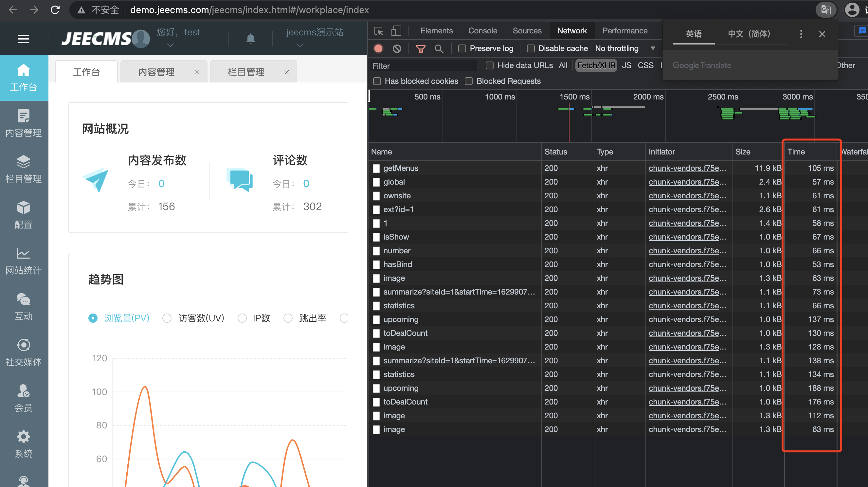The image size is (868, 487).
Task: Switch to the Console tab
Action: (x=482, y=31)
